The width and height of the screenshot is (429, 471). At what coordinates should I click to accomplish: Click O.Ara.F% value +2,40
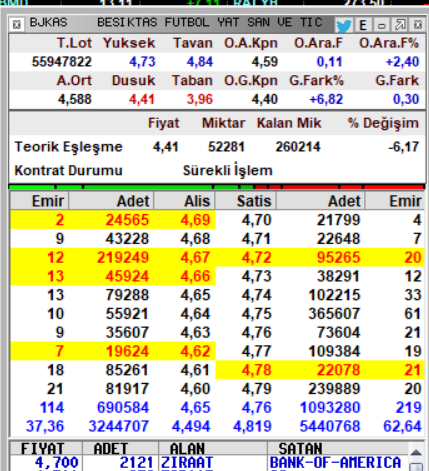click(x=402, y=62)
